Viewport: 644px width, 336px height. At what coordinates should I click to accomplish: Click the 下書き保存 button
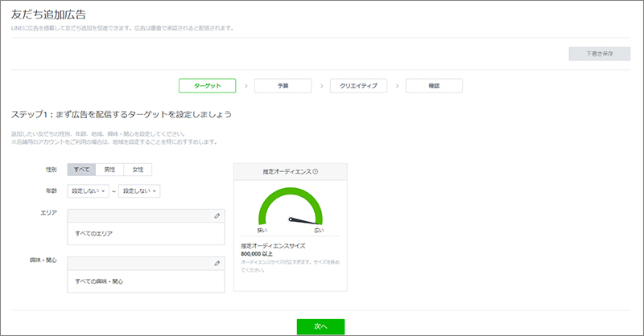(600, 54)
